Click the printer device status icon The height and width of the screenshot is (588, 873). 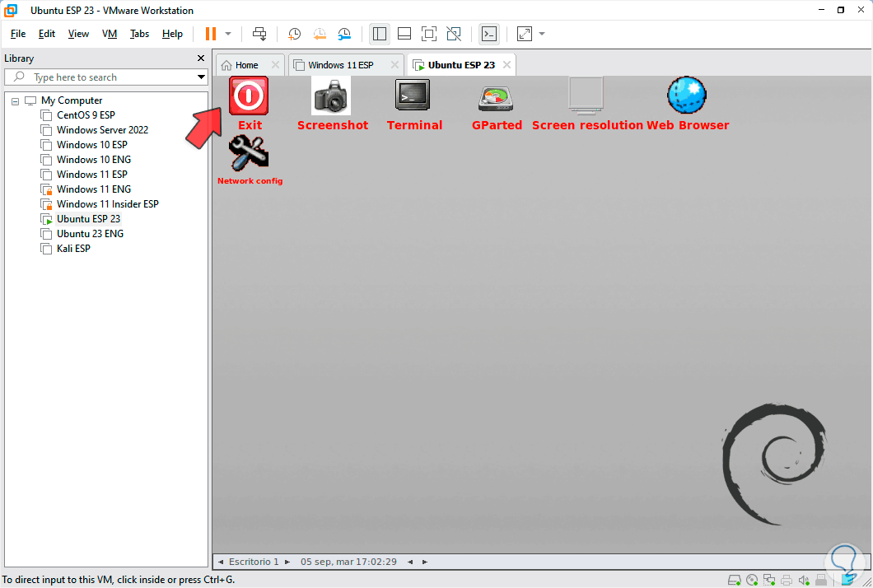[x=787, y=581]
